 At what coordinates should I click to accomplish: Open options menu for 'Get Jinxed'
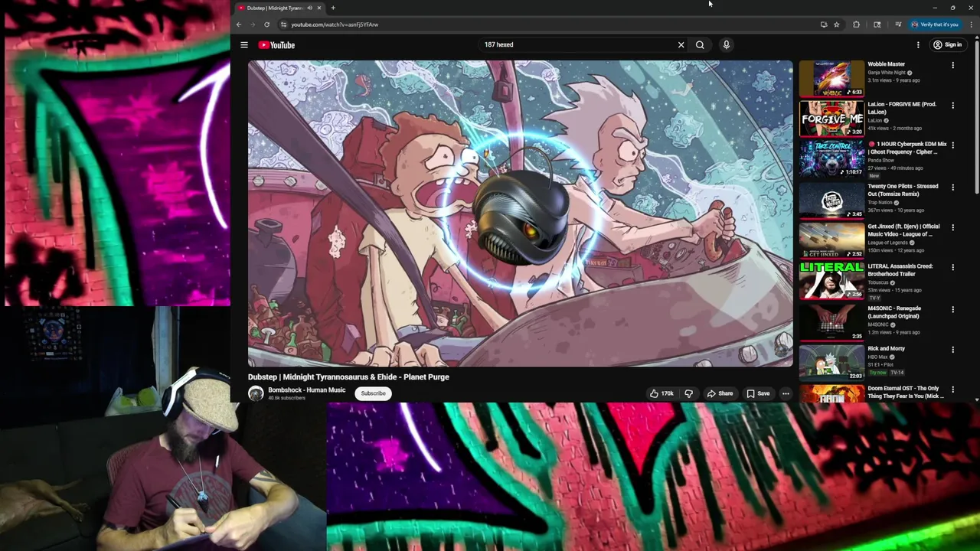click(953, 227)
